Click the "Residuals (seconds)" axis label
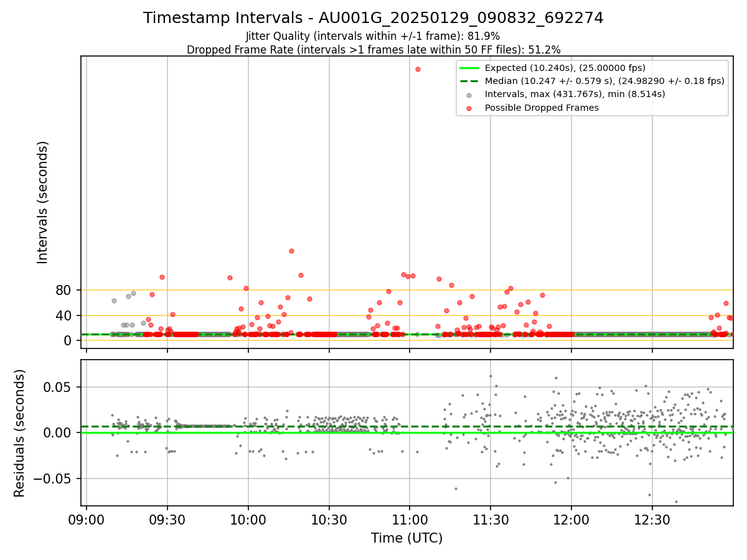The width and height of the screenshot is (747, 560). [x=20, y=433]
